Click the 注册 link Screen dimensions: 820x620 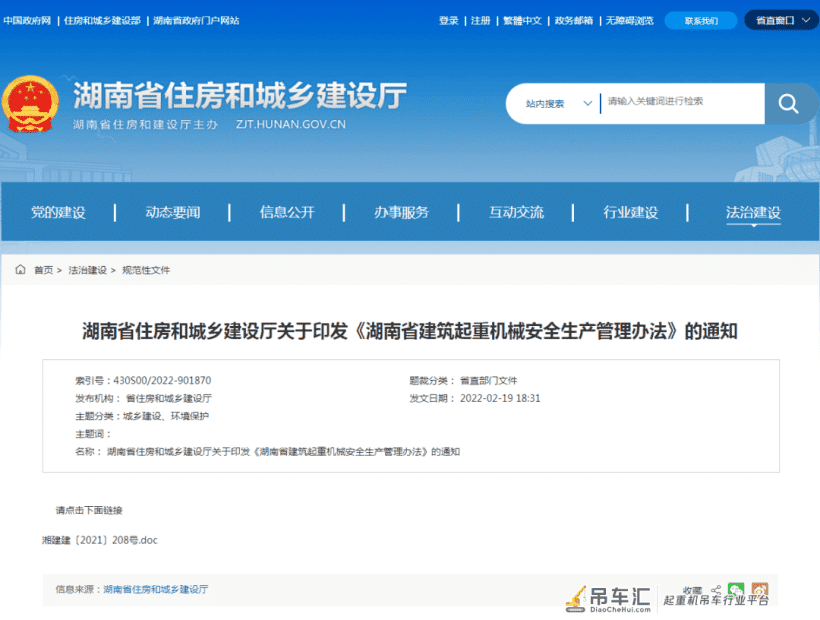[x=481, y=20]
